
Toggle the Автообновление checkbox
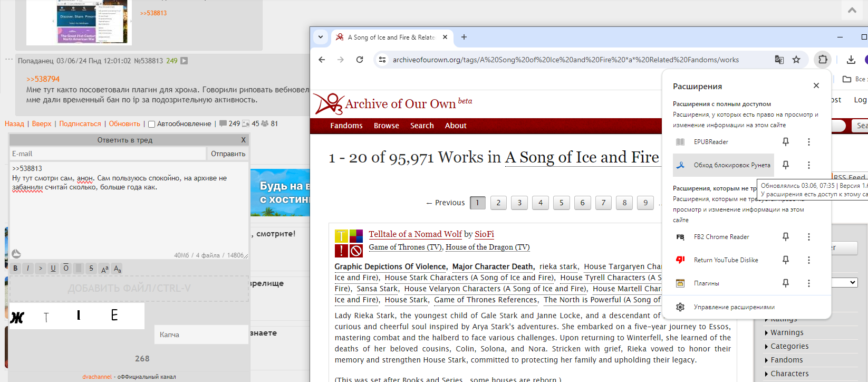[x=152, y=125]
